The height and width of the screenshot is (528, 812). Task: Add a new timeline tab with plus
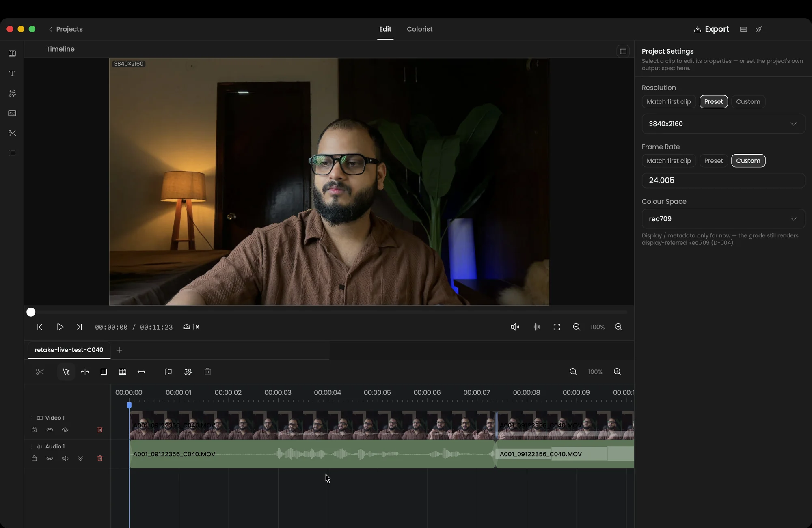tap(119, 350)
